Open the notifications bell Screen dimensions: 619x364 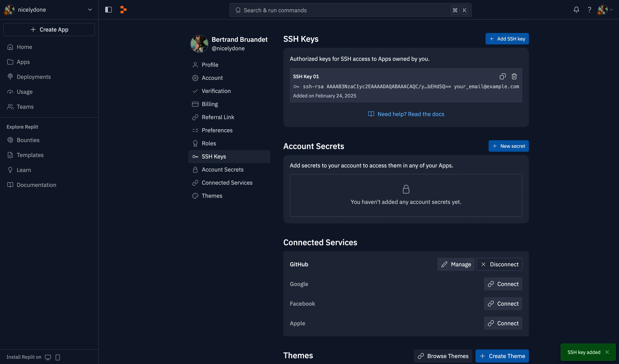pos(576,10)
